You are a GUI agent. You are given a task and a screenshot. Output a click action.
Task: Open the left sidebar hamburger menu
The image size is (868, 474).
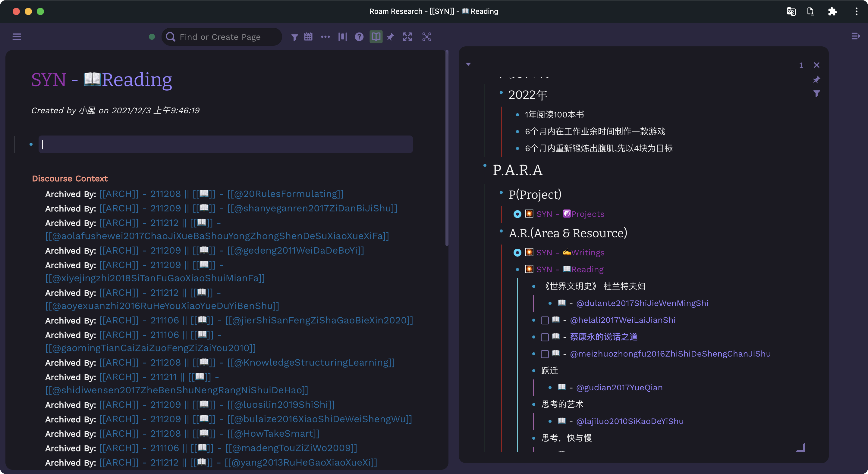[x=17, y=37]
